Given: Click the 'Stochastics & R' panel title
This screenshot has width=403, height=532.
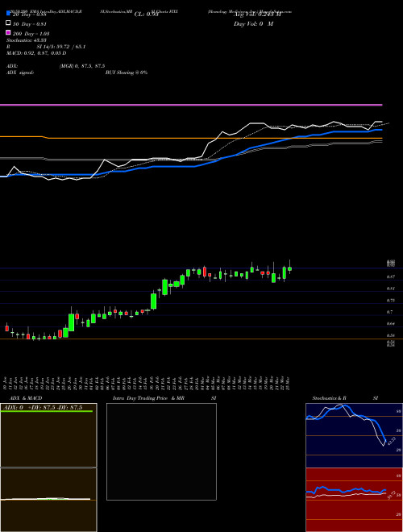Looking at the screenshot, I should (x=329, y=398).
